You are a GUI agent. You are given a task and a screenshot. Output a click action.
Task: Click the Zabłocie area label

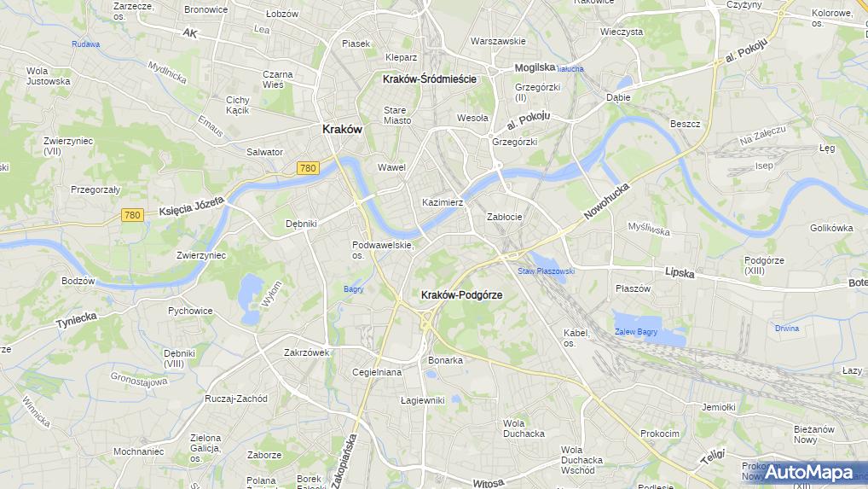[504, 217]
